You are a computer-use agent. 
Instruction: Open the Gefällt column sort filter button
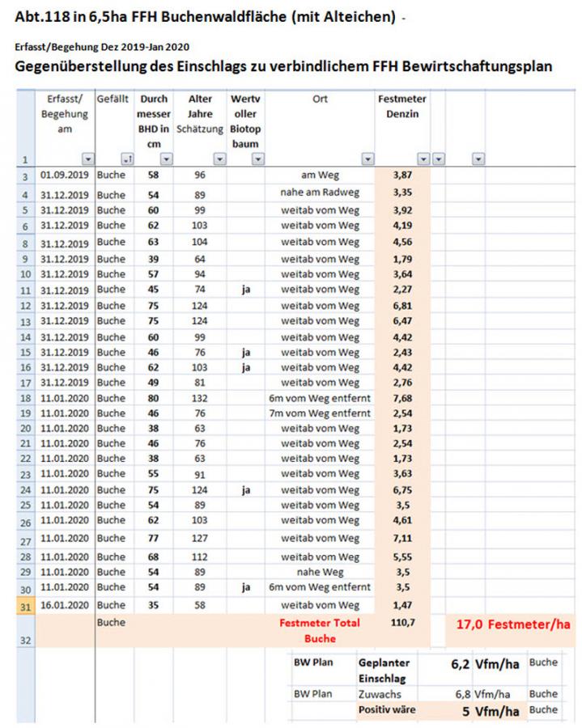(x=125, y=159)
